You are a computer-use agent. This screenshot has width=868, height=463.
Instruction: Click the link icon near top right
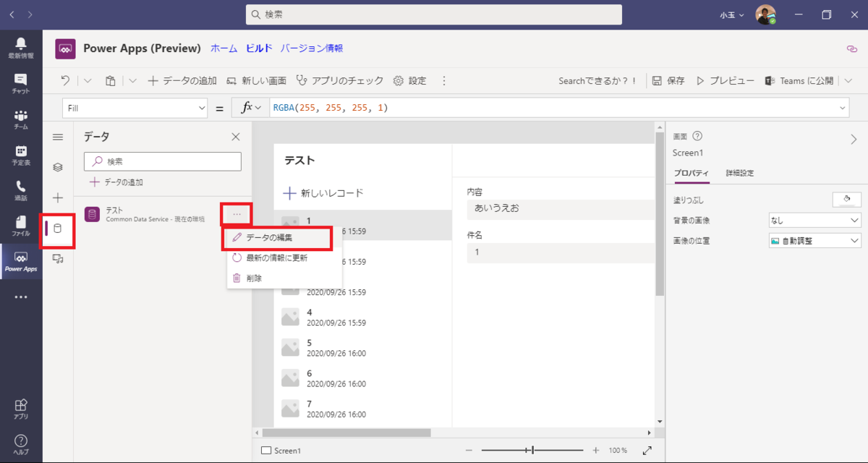point(851,48)
